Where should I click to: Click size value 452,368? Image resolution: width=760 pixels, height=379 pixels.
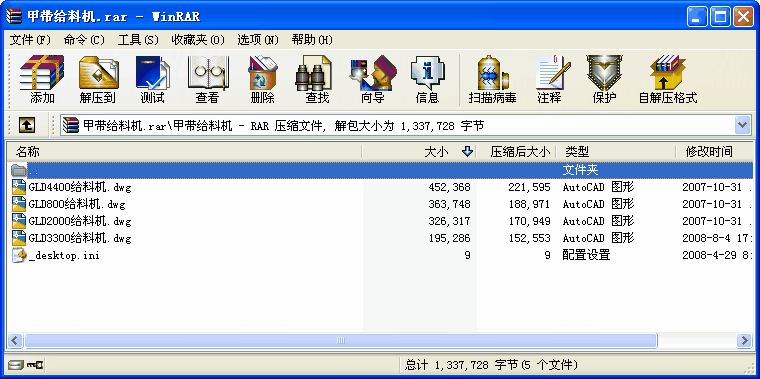(449, 187)
